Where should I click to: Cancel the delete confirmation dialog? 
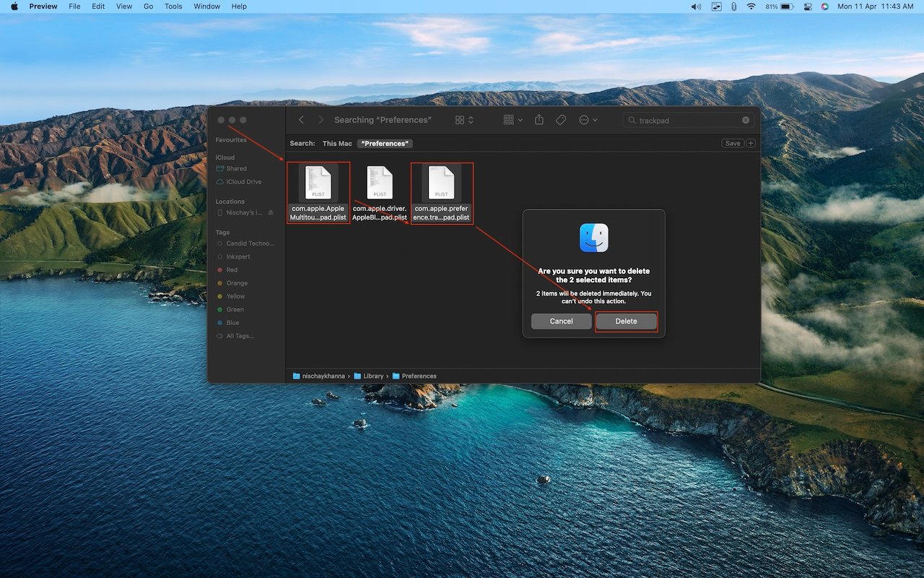click(561, 321)
